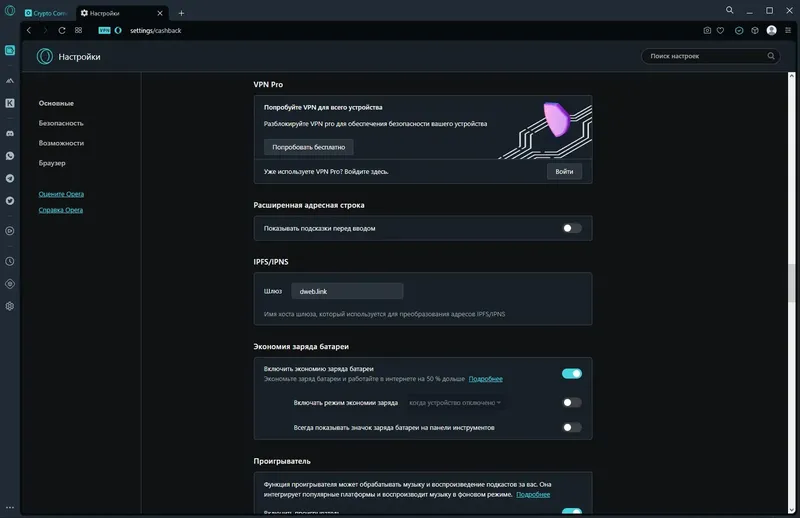
Task: Click the Opera logo beside the Настройки heading
Action: point(45,56)
